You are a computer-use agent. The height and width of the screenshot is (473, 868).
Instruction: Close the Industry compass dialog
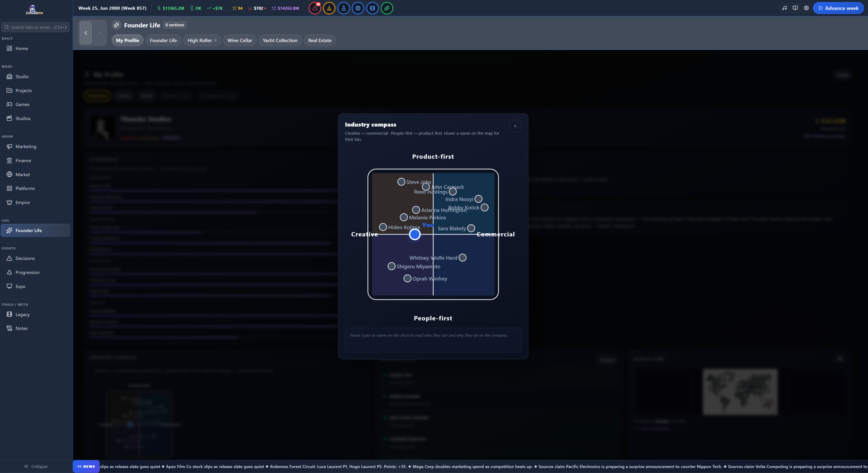[x=515, y=126]
